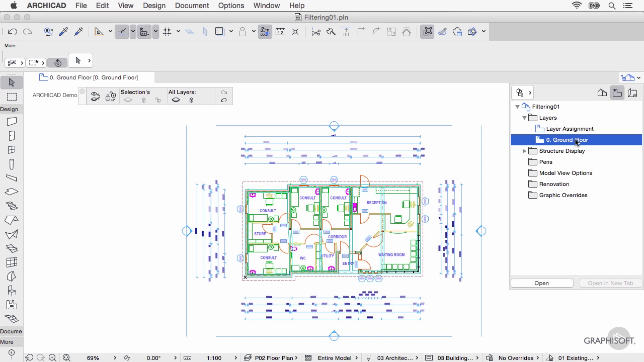Screen dimensions: 644x362
Task: Toggle the XY coordinate tracker button
Action: 144,32
